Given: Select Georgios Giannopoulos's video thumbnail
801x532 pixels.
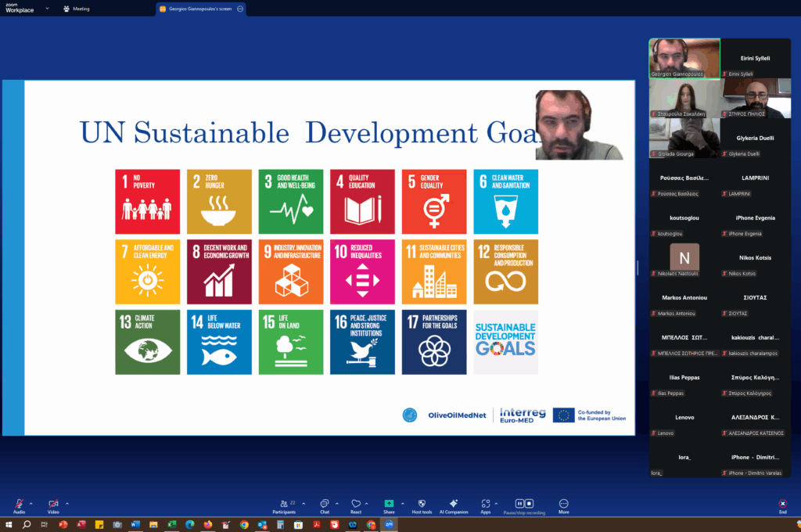Looking at the screenshot, I should tap(684, 58).
